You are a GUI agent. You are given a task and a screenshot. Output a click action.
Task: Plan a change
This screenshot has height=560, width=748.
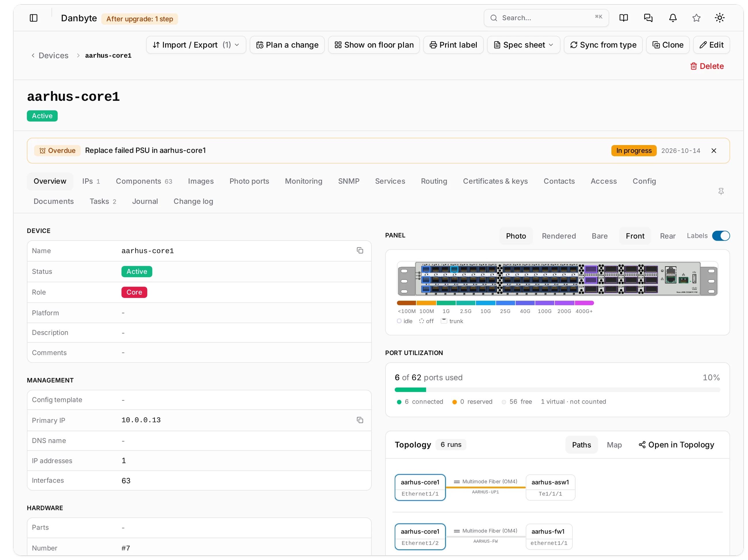click(287, 45)
